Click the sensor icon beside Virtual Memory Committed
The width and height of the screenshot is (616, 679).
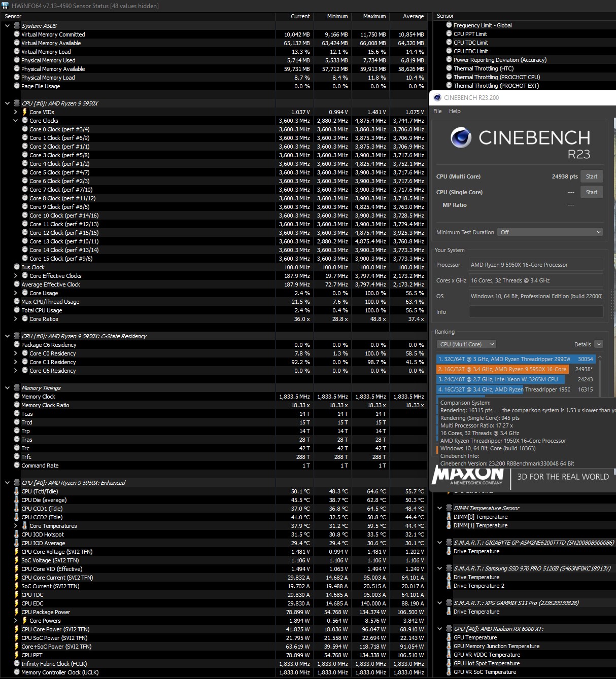17,34
